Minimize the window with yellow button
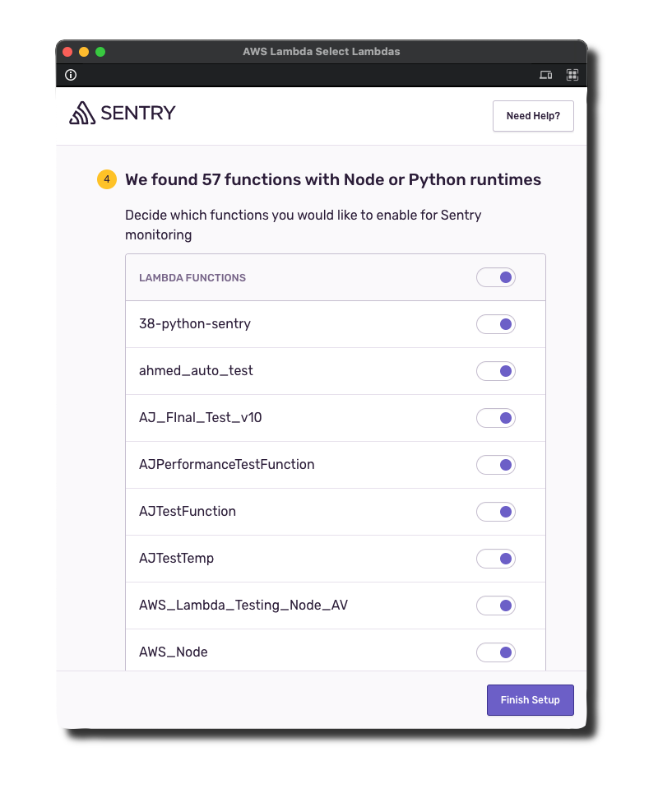The height and width of the screenshot is (803, 672). [84, 52]
